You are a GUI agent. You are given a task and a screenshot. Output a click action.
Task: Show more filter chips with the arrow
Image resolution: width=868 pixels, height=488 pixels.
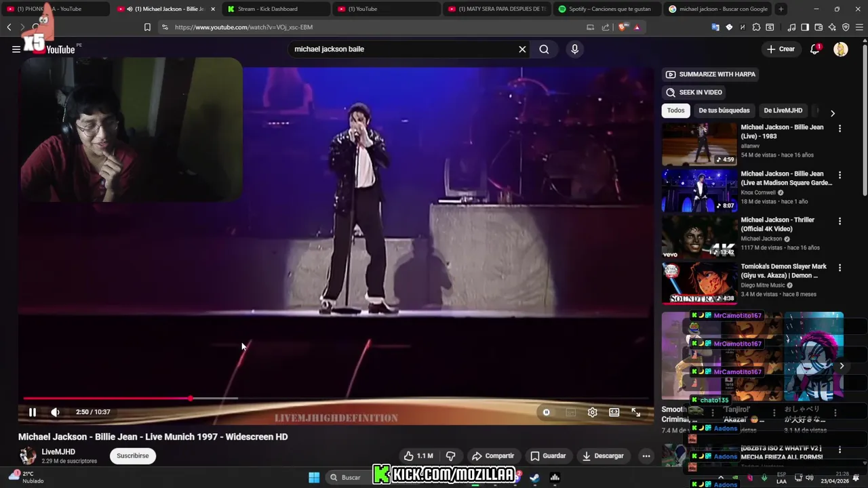tap(833, 113)
